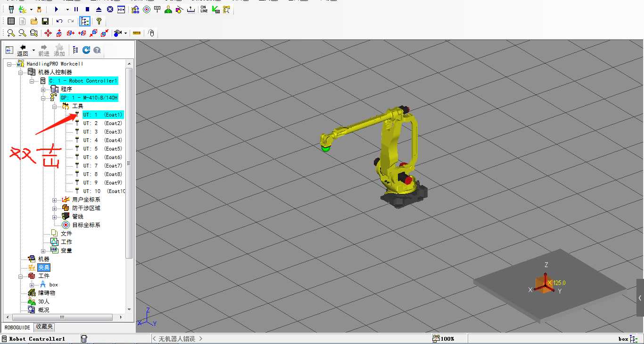Click the zoom window magnifier icon

33,33
